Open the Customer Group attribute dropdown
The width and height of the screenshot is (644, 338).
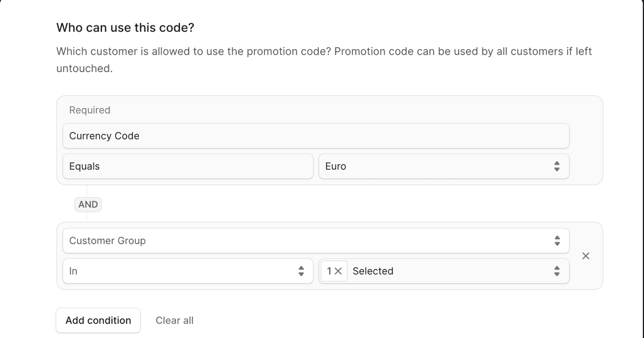point(313,240)
